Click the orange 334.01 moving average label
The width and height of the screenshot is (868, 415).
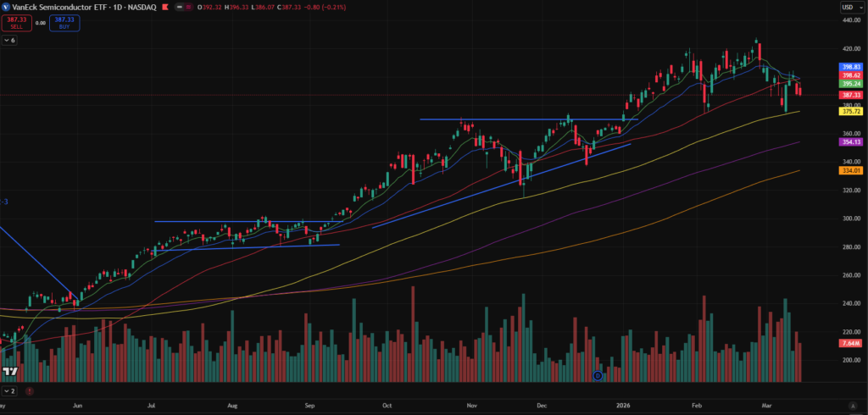850,170
